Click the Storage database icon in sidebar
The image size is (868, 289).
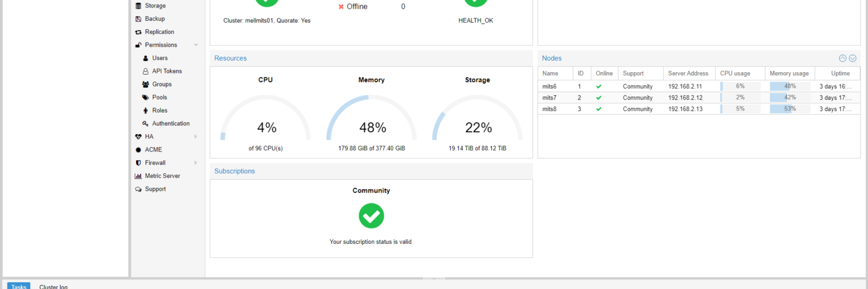click(x=138, y=6)
